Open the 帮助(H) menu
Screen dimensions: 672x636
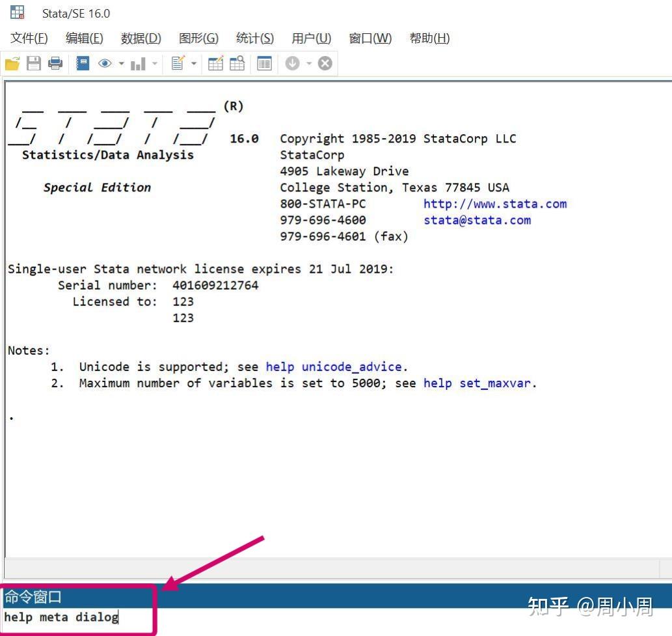tap(429, 38)
